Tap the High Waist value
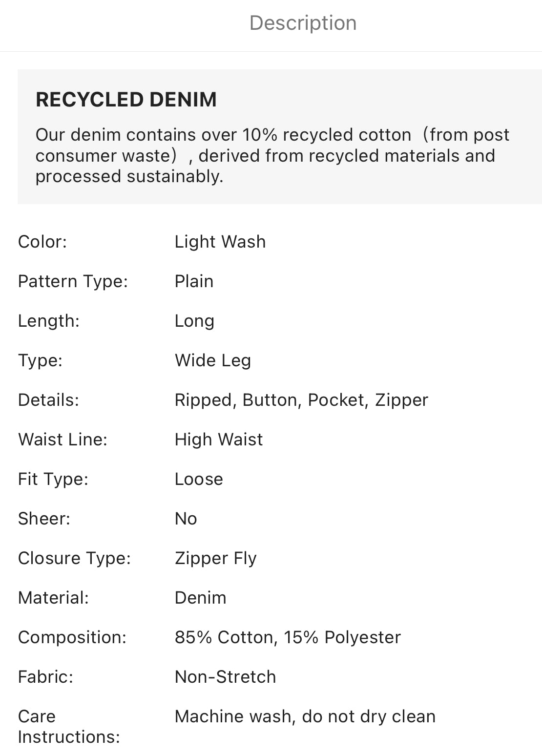Viewport: 542px width, 756px height. (218, 440)
